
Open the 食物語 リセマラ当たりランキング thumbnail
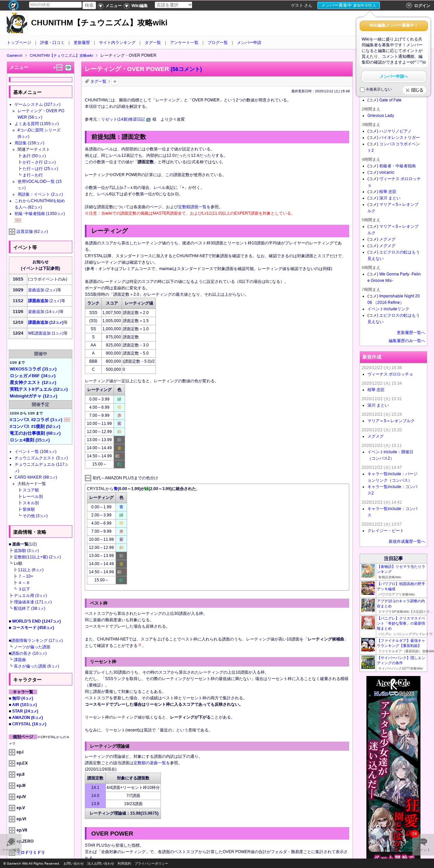(368, 571)
